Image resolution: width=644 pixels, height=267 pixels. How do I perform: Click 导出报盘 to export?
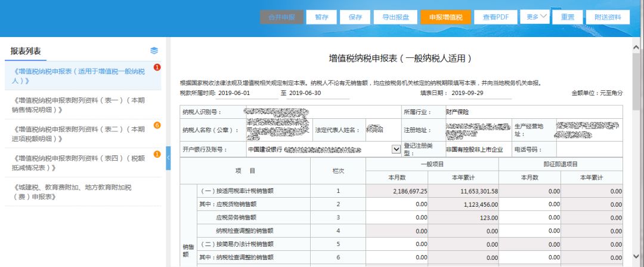pyautogui.click(x=395, y=17)
